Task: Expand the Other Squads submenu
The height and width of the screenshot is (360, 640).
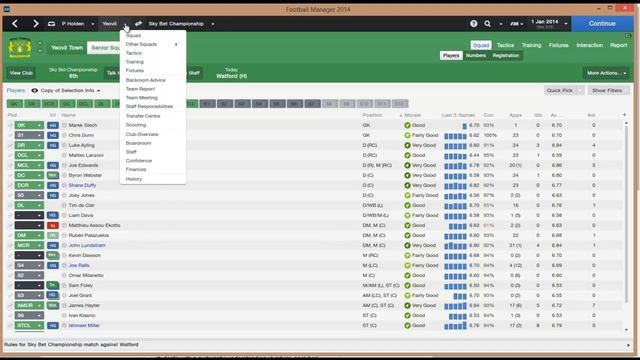Action: (152, 44)
